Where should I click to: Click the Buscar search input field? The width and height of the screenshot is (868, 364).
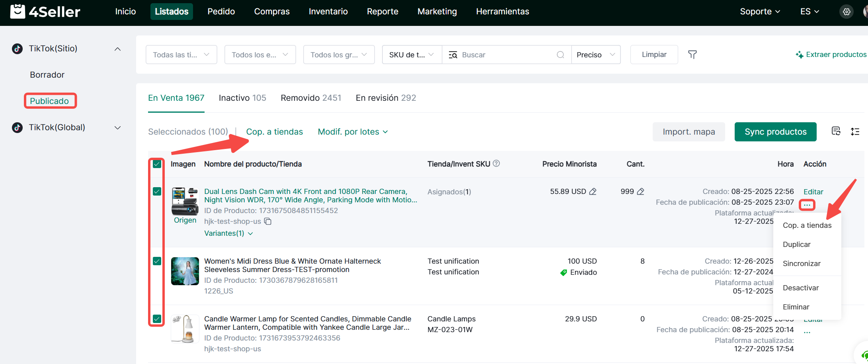[505, 55]
